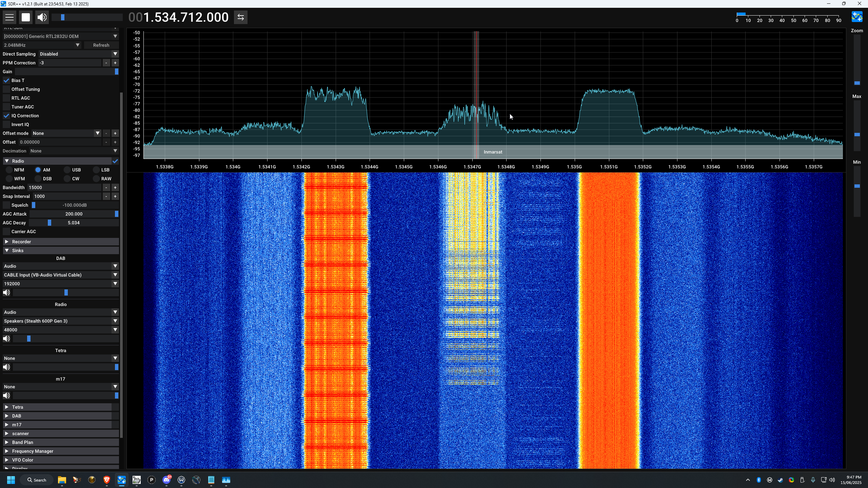Mute the Tetra sink speaker icon
This screenshot has width=868, height=488.
click(6, 367)
